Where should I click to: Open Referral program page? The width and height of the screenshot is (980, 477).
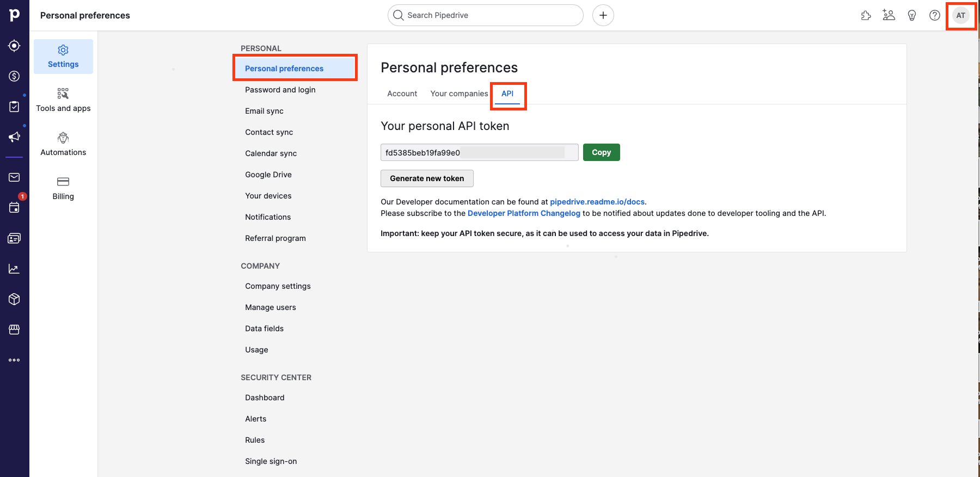[275, 238]
